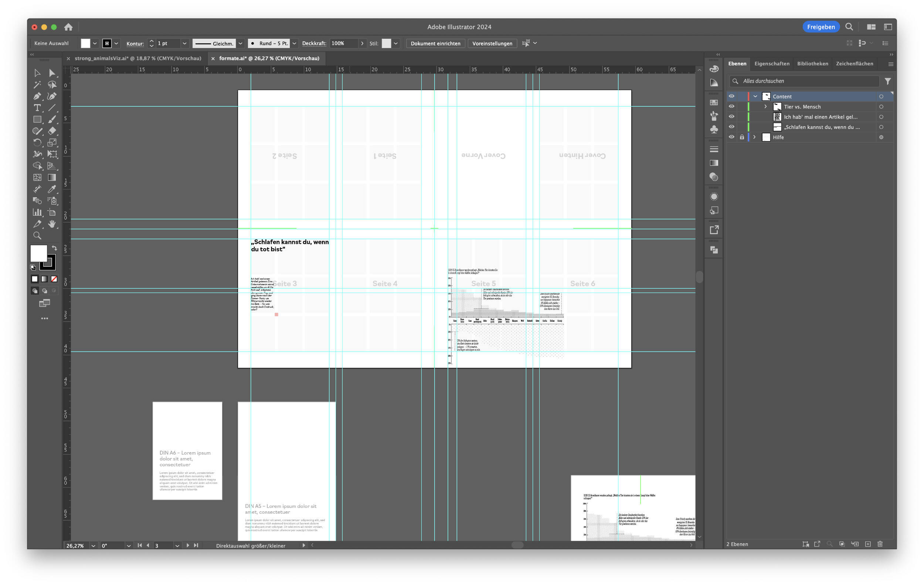Viewport: 924px width, 585px height.
Task: Go to next artboard arrow
Action: coord(188,545)
